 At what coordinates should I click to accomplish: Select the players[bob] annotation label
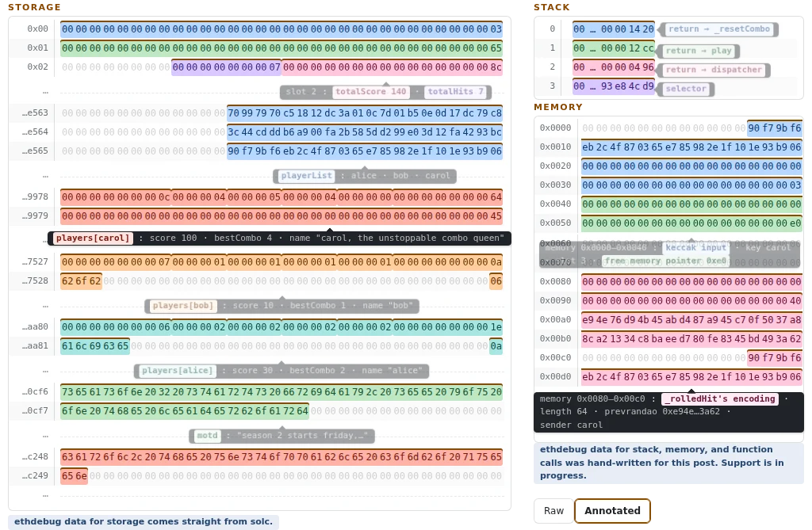click(x=182, y=306)
